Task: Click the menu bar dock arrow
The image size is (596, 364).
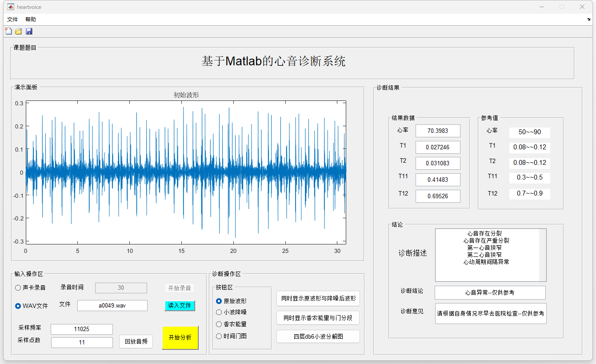Action: coord(588,20)
